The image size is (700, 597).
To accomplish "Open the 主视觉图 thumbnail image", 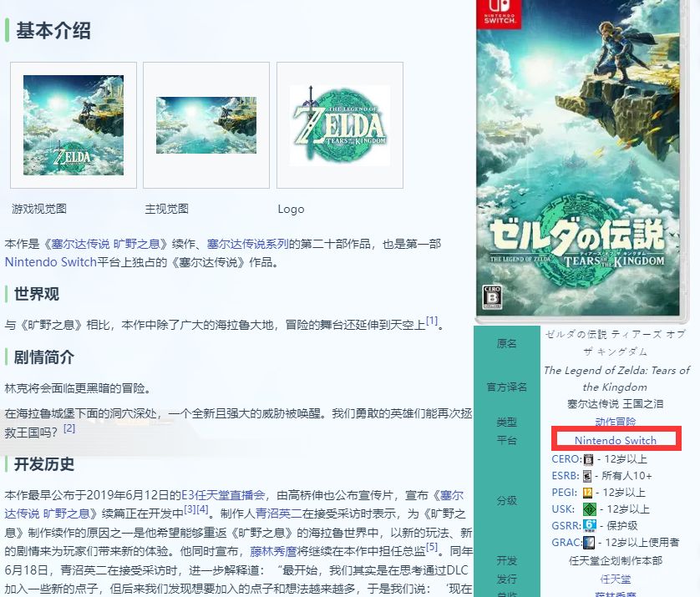I will 206,125.
